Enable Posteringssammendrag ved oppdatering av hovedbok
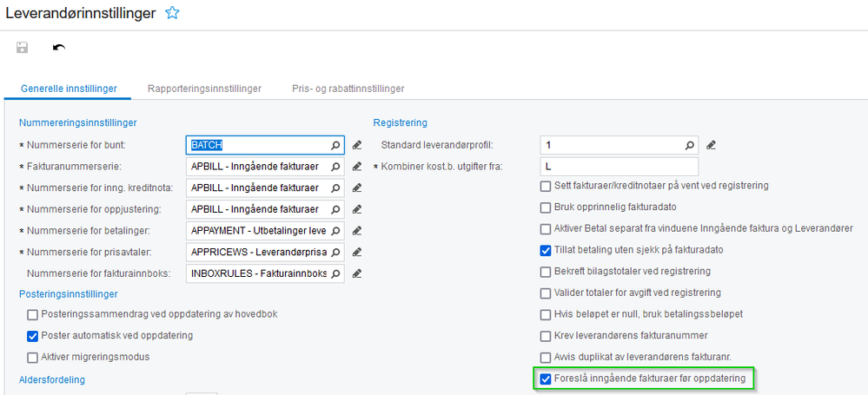 pos(33,315)
